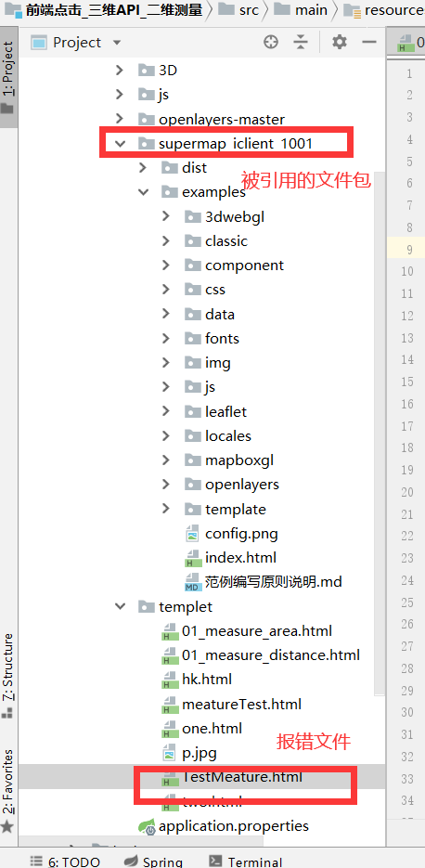The height and width of the screenshot is (868, 425).
Task: Collapse the supermap_iclient_1001 folder
Action: point(120,143)
